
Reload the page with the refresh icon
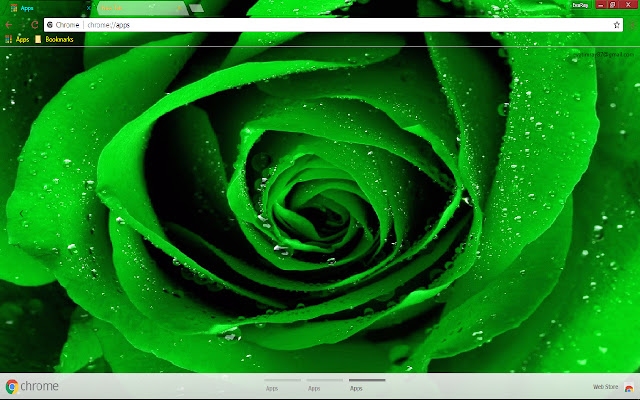tap(35, 25)
